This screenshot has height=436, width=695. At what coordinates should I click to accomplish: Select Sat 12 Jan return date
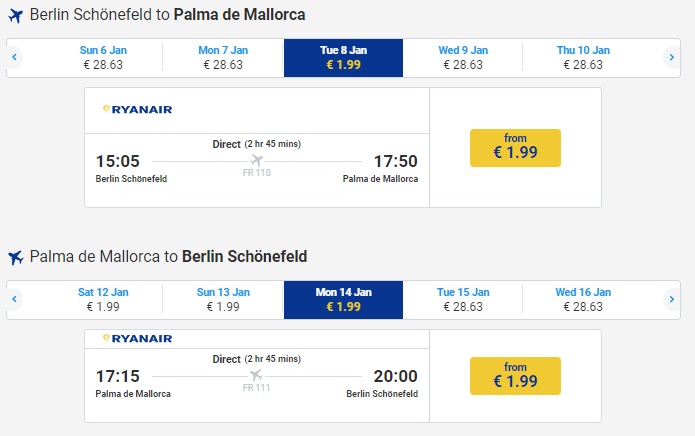[x=103, y=299]
